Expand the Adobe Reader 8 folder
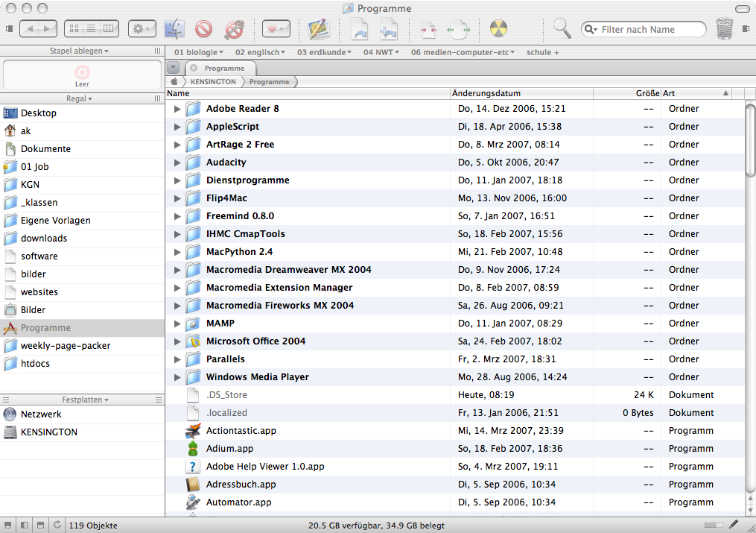756x533 pixels. coord(177,109)
